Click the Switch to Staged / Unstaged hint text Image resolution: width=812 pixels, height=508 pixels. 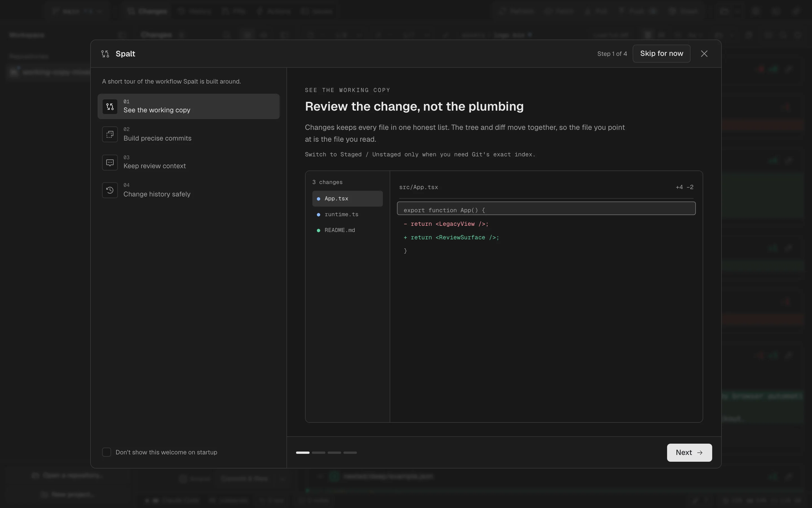click(x=420, y=155)
